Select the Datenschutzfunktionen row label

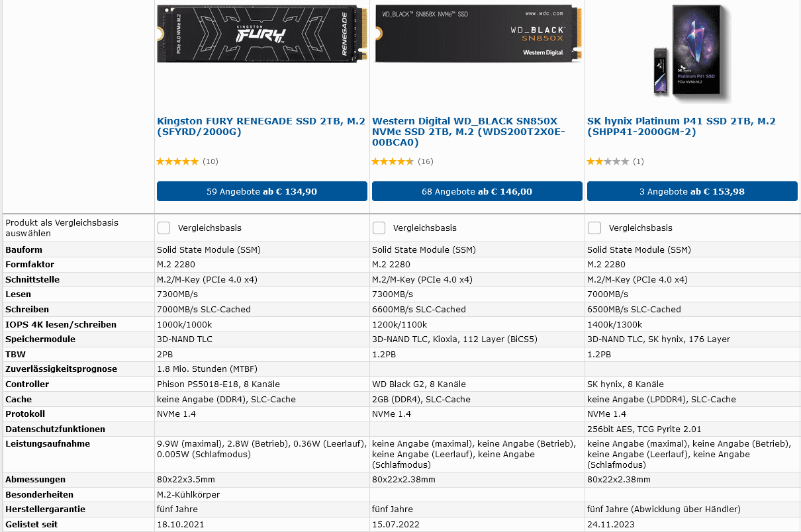tap(56, 429)
